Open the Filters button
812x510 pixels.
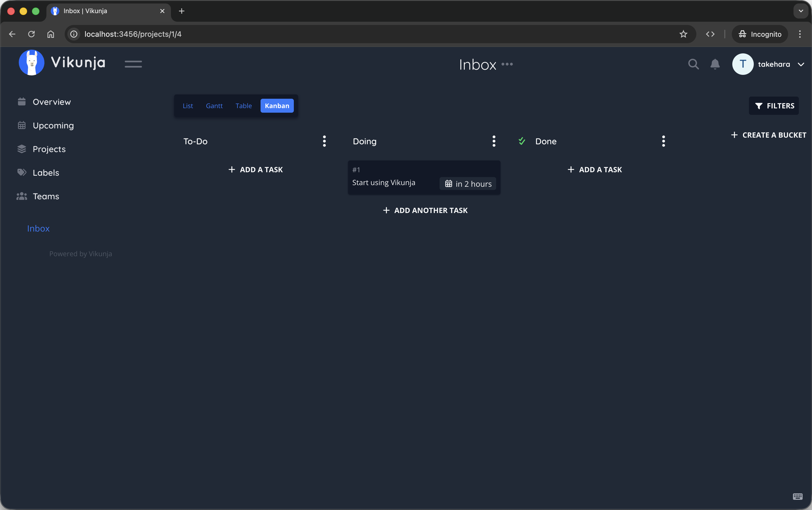774,106
